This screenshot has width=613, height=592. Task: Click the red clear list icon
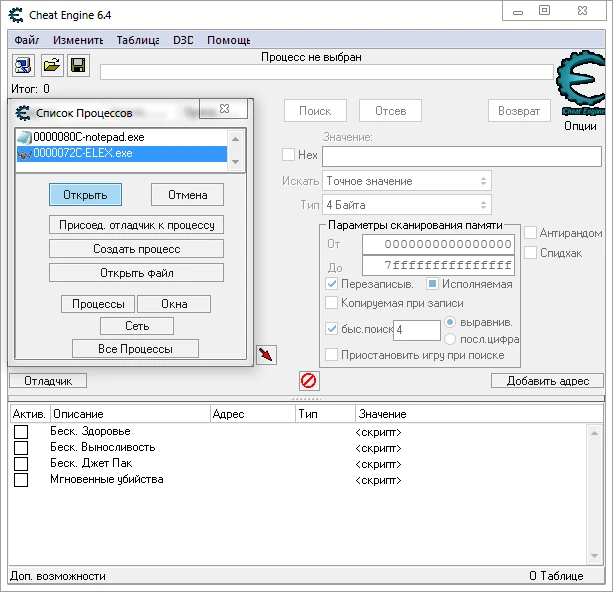309,380
